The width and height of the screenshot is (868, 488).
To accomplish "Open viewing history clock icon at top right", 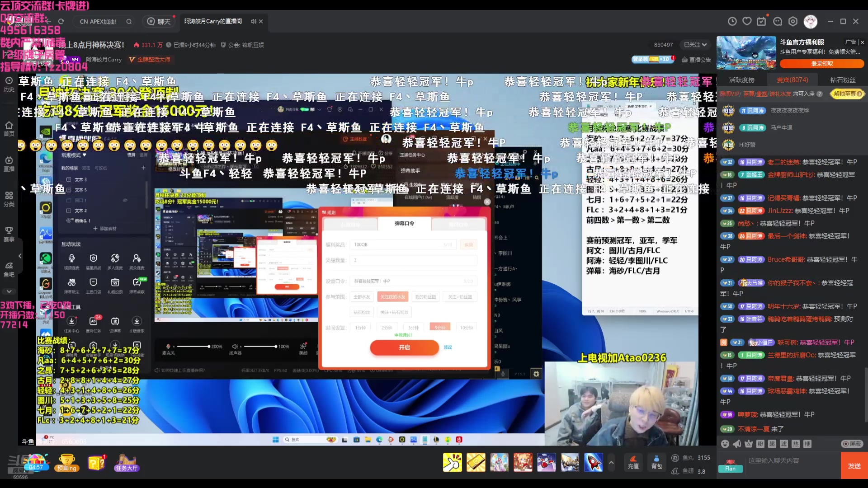I will 732,21.
